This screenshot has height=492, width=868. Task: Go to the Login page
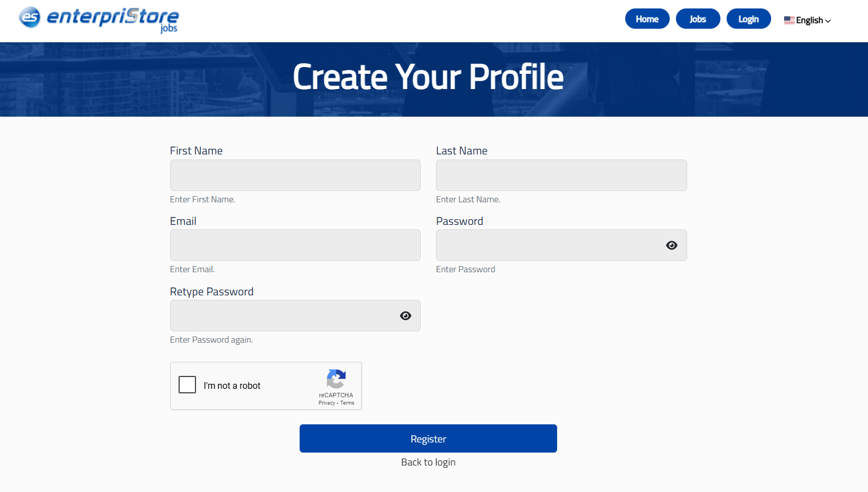748,19
